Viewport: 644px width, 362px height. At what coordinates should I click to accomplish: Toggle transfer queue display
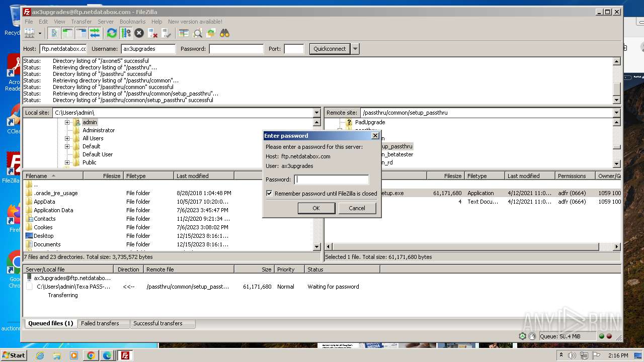pyautogui.click(x=95, y=33)
